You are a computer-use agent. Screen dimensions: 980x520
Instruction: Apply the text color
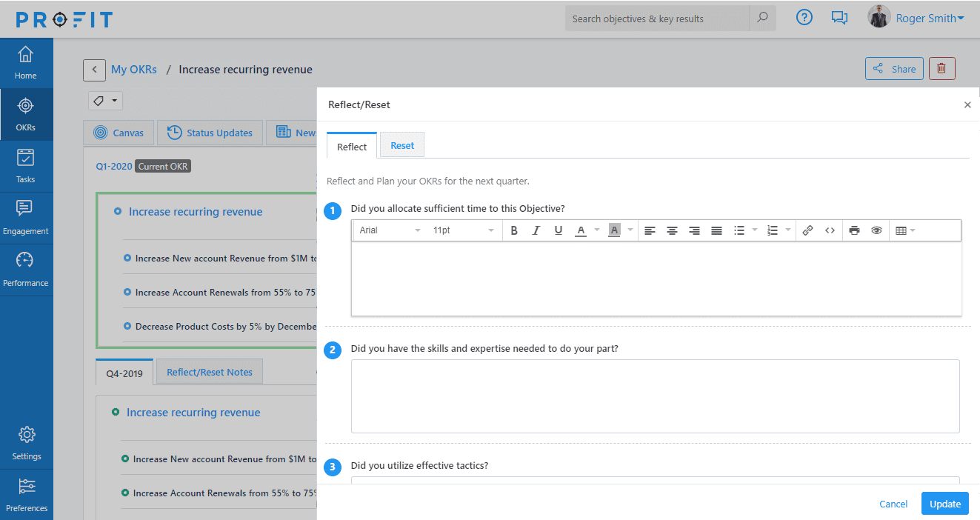point(581,230)
